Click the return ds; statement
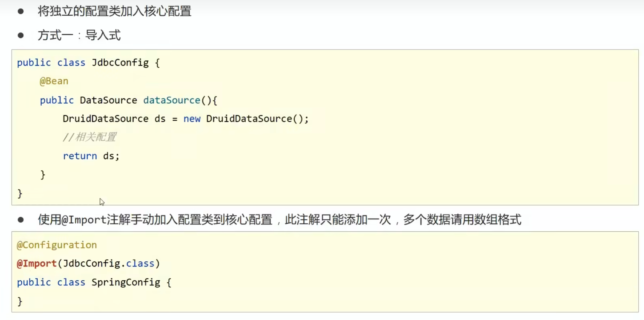Image resolution: width=644 pixels, height=320 pixels. (x=91, y=156)
